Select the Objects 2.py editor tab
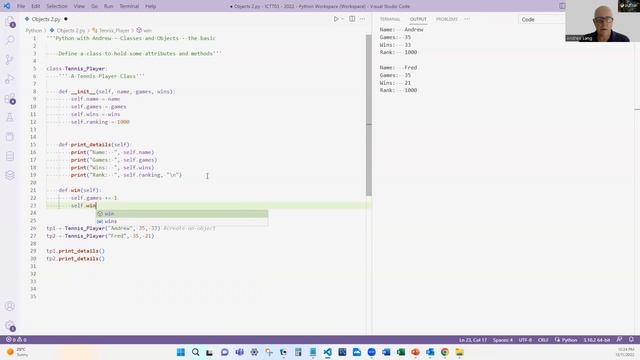Image resolution: width=640 pixels, height=360 pixels. point(46,19)
